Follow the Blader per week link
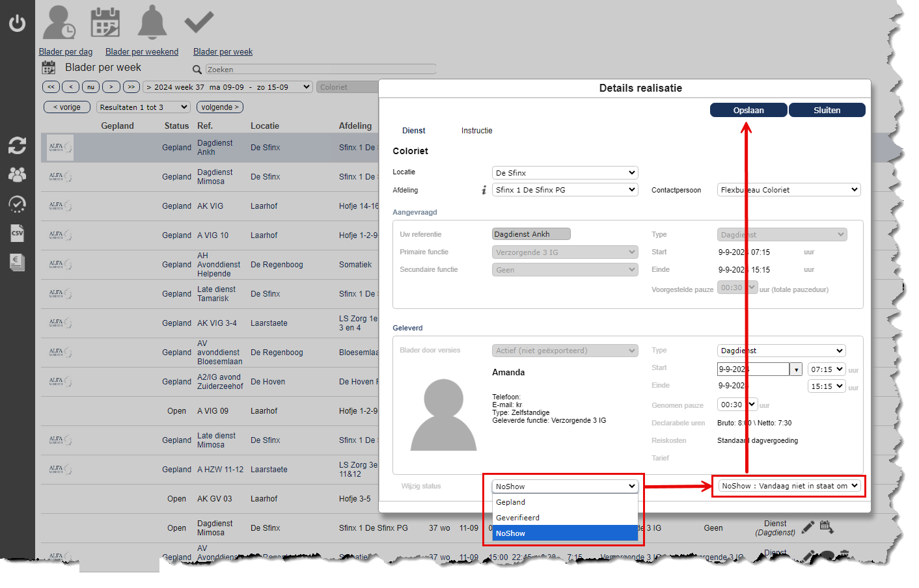Viewport: 919px width, 588px height. 223,52
